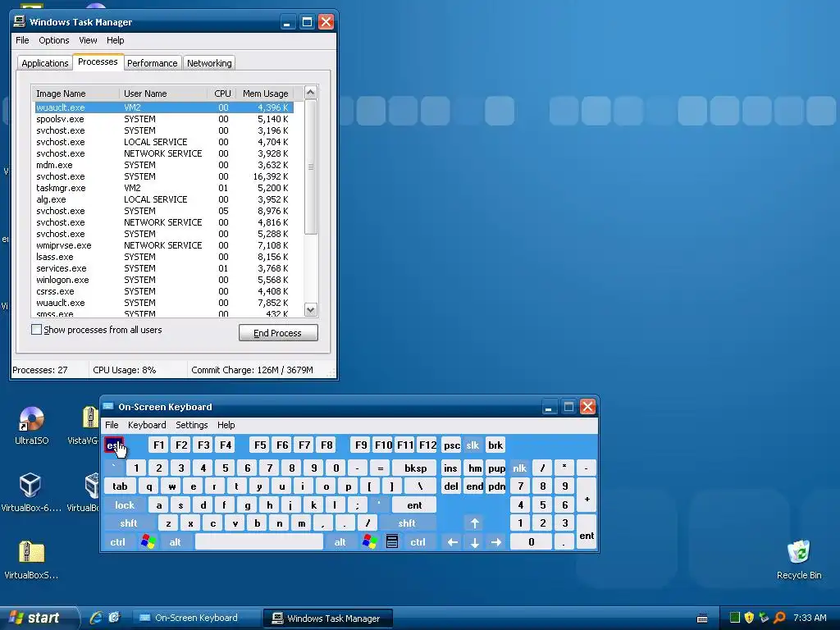Click the Windows Task Manager taskbar button
This screenshot has width=840, height=630.
click(x=328, y=619)
